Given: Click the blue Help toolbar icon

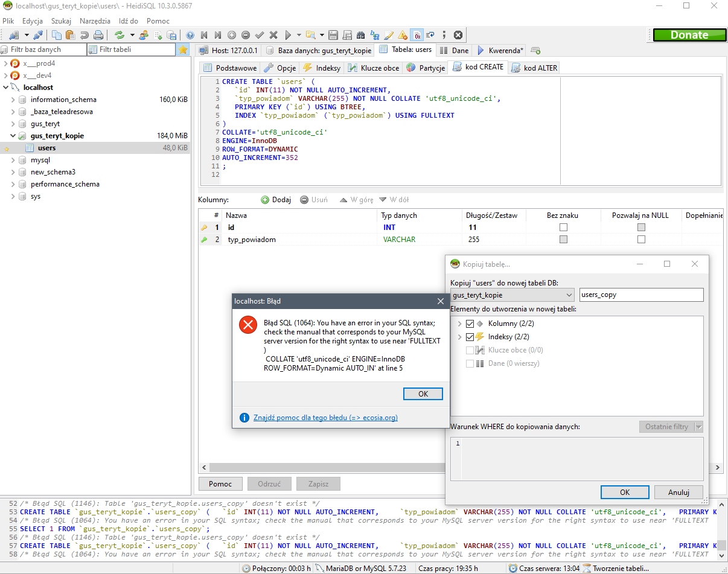Looking at the screenshot, I should (x=190, y=35).
